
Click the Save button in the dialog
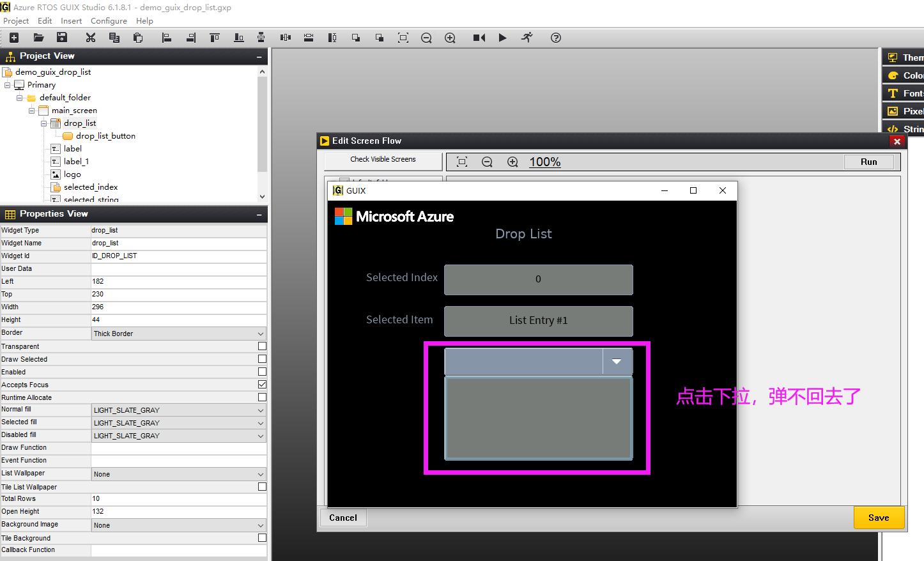[879, 518]
